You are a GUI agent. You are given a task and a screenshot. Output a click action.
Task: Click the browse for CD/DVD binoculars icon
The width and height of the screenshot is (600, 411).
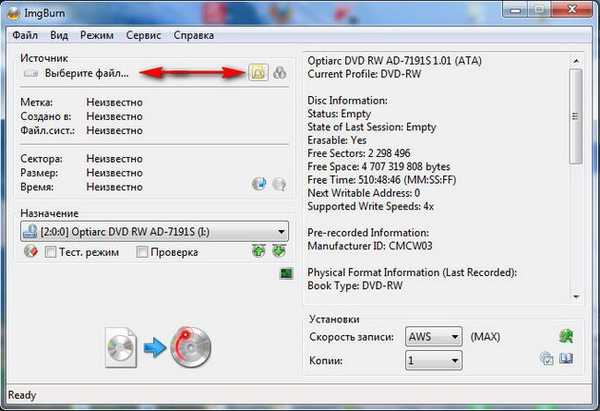tap(280, 72)
